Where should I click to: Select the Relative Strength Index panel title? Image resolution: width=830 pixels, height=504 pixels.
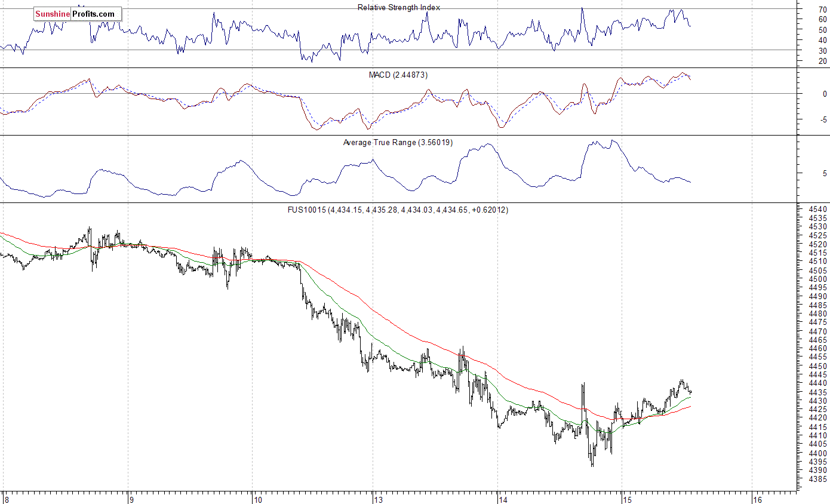399,8
